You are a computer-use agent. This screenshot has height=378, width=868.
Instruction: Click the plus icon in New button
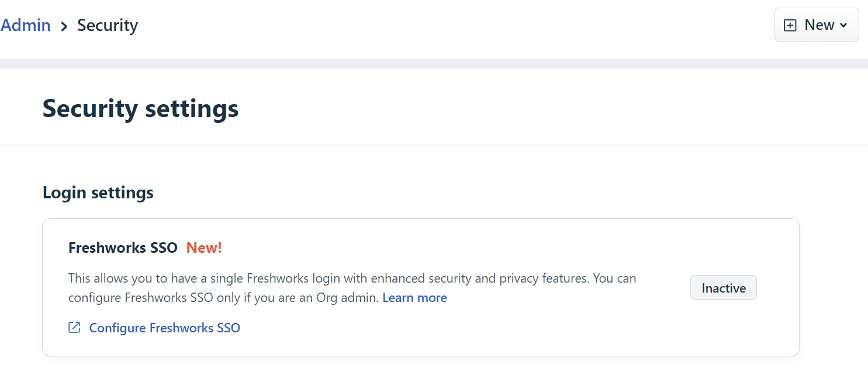click(790, 25)
